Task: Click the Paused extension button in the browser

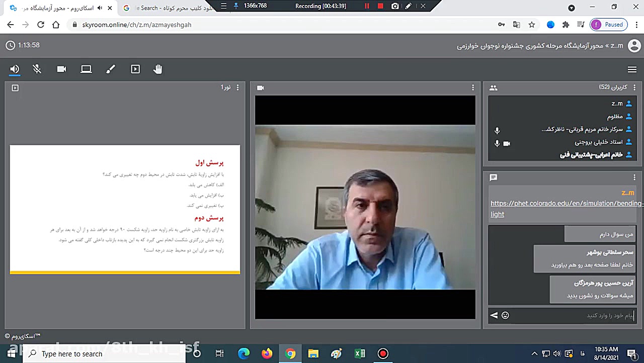Action: point(609,24)
